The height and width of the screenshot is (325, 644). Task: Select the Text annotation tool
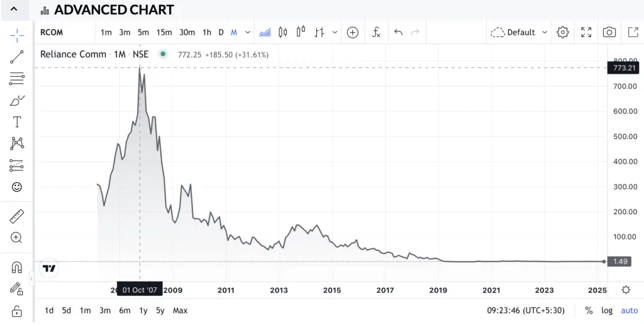(x=17, y=122)
